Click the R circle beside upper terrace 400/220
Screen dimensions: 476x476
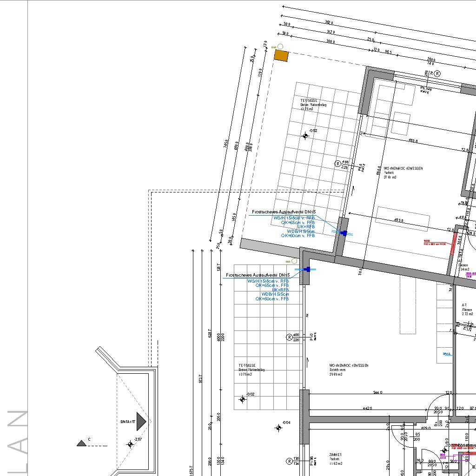[x=338, y=164]
